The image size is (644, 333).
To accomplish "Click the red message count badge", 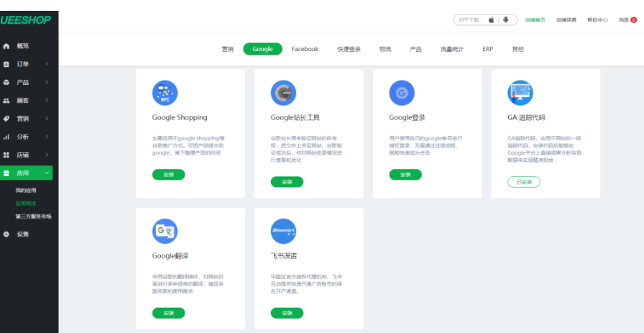I will tap(634, 19).
